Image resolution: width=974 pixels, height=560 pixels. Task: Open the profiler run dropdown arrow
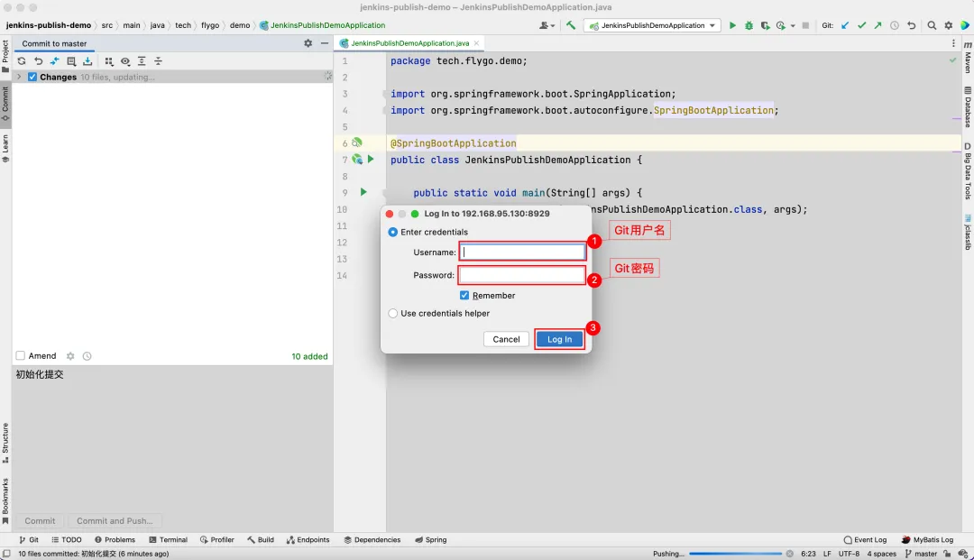tap(793, 25)
